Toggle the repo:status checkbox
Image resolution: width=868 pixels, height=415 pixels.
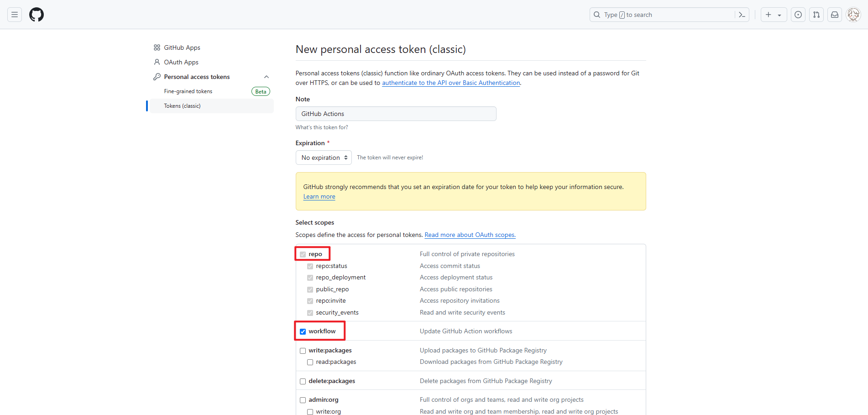[310, 266]
